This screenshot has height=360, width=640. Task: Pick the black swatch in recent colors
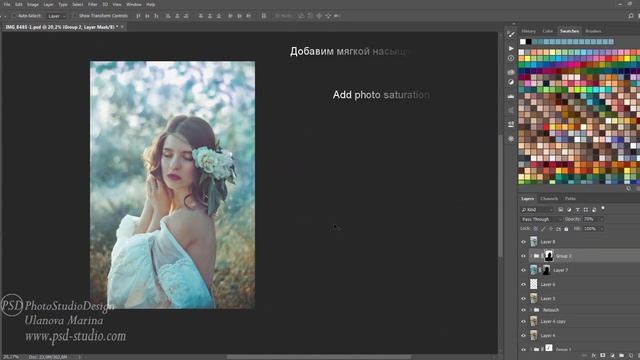[x=529, y=42]
